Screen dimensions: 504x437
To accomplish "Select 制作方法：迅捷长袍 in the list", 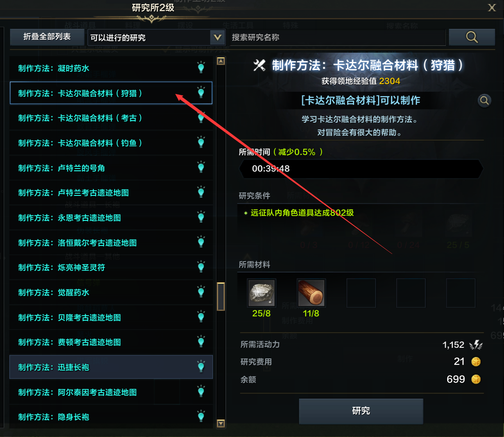I will pos(111,367).
